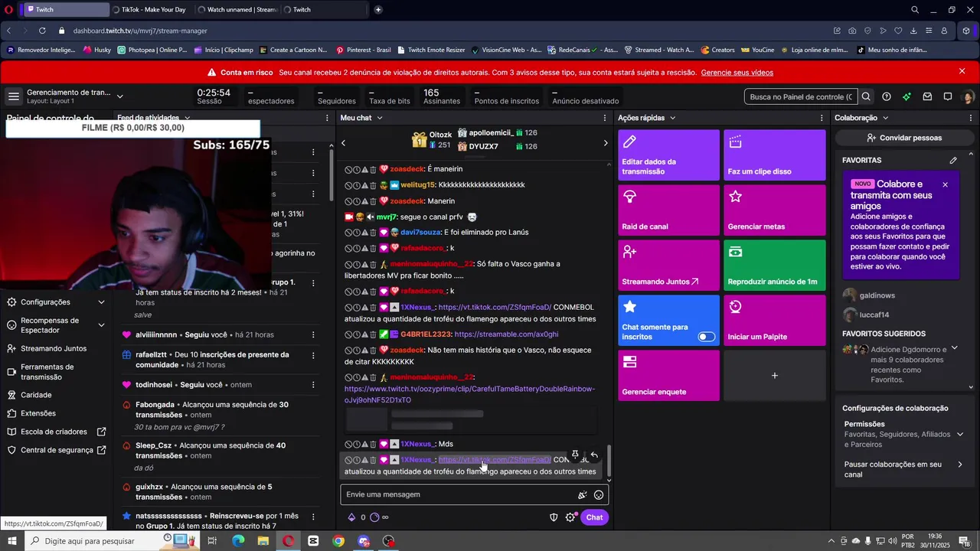980x551 pixels.
Task: Open the whispers chat bubble icon
Action: coord(948,96)
